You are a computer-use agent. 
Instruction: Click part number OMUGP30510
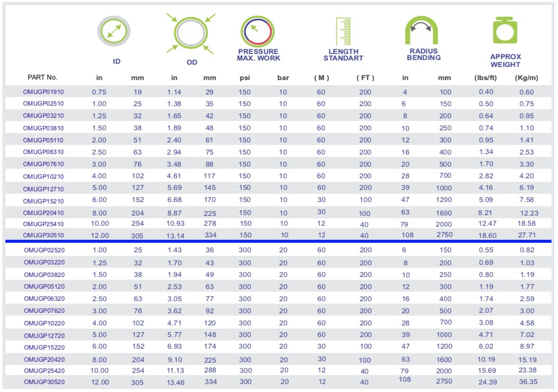click(43, 236)
